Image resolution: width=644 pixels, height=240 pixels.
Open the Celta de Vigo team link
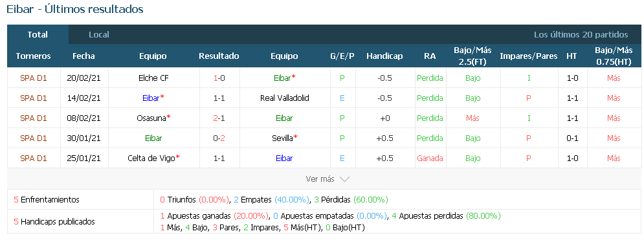coord(151,158)
